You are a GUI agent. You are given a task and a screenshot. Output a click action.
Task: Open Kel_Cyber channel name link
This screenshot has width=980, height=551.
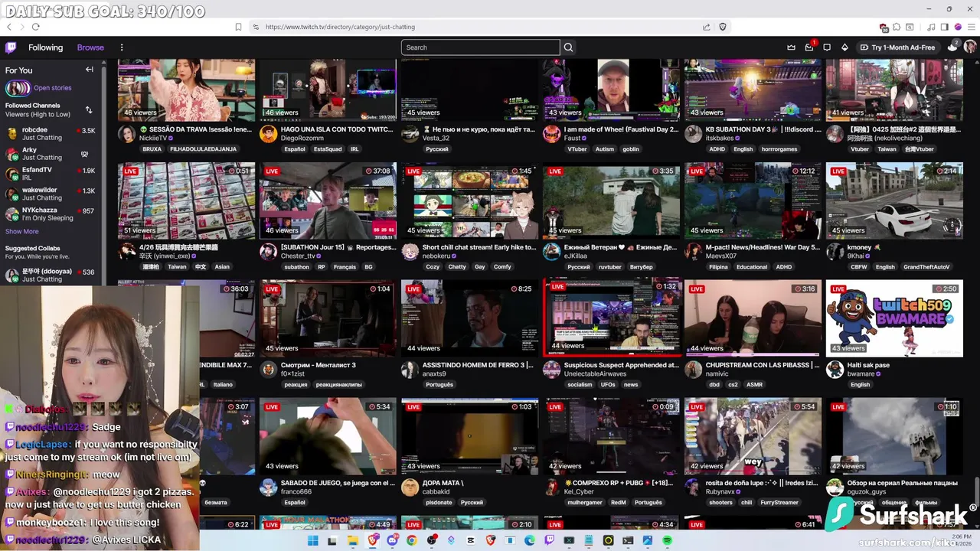click(579, 492)
